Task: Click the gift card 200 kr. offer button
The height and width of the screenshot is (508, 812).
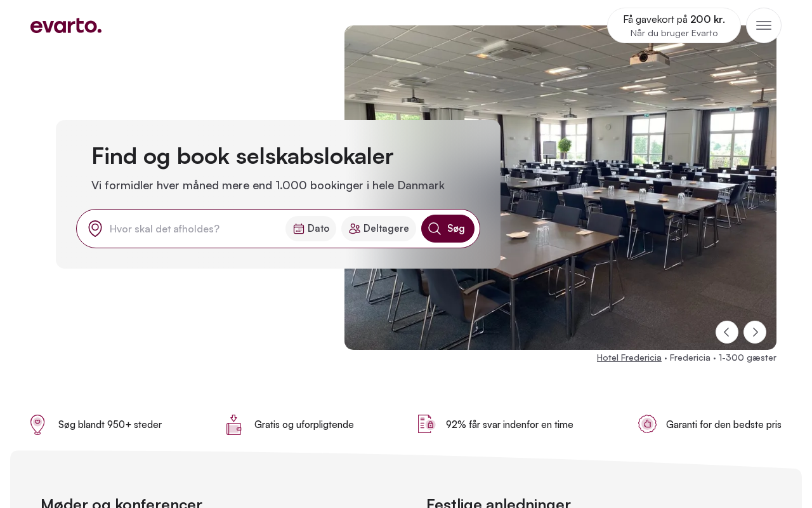Action: click(674, 25)
